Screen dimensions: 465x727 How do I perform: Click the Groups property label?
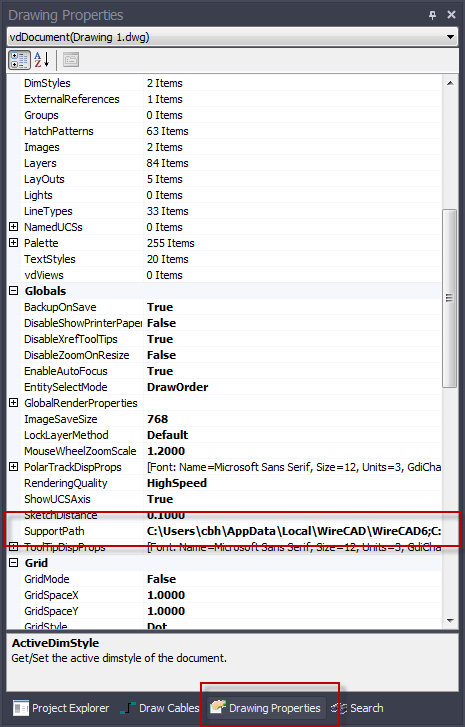(41, 115)
